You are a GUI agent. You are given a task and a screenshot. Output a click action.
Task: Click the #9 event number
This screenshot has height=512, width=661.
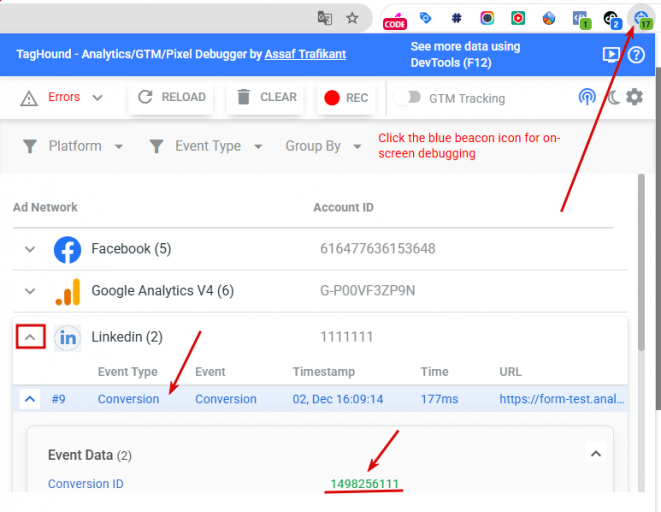[x=58, y=399]
